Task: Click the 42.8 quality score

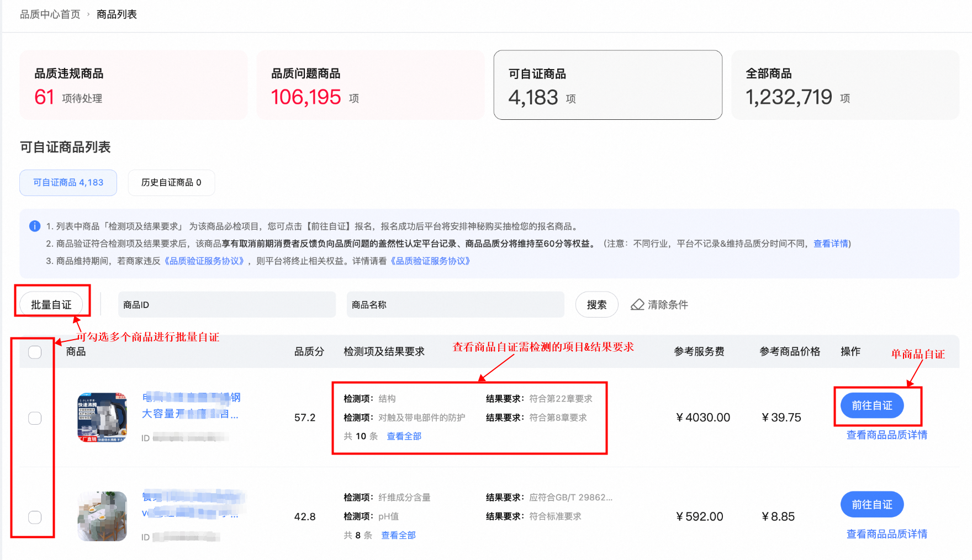Action: coord(305,516)
